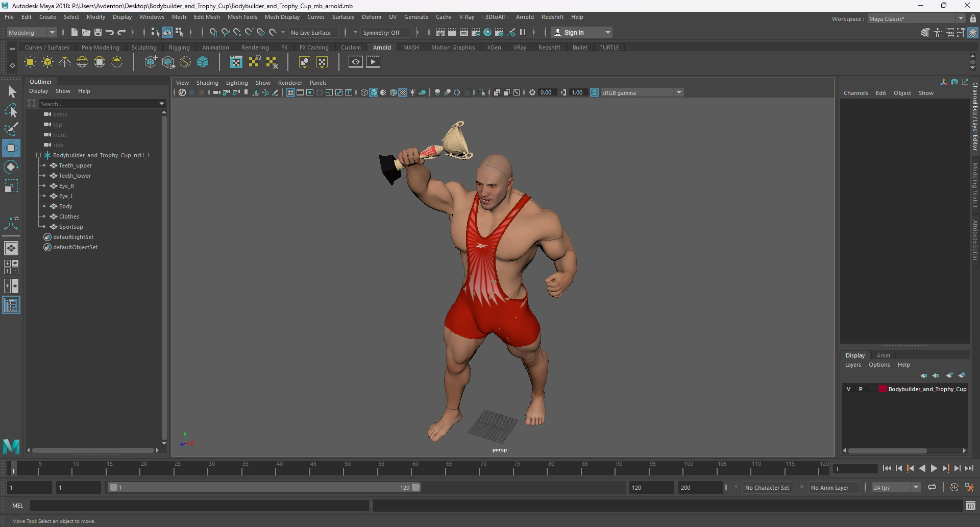Toggle layer visibility V for Bodybuilder_and_Trophy_Cup
The image size is (980, 527).
tap(849, 389)
